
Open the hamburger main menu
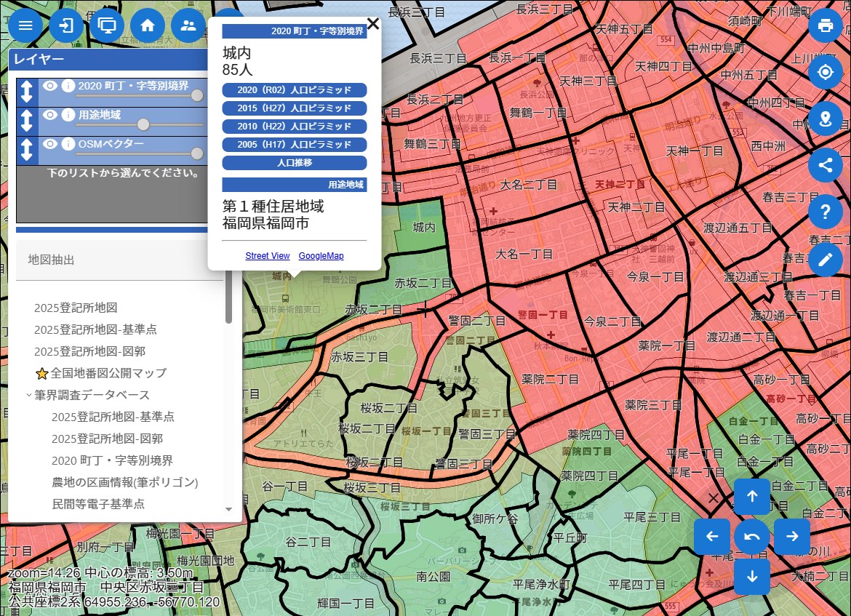[25, 25]
